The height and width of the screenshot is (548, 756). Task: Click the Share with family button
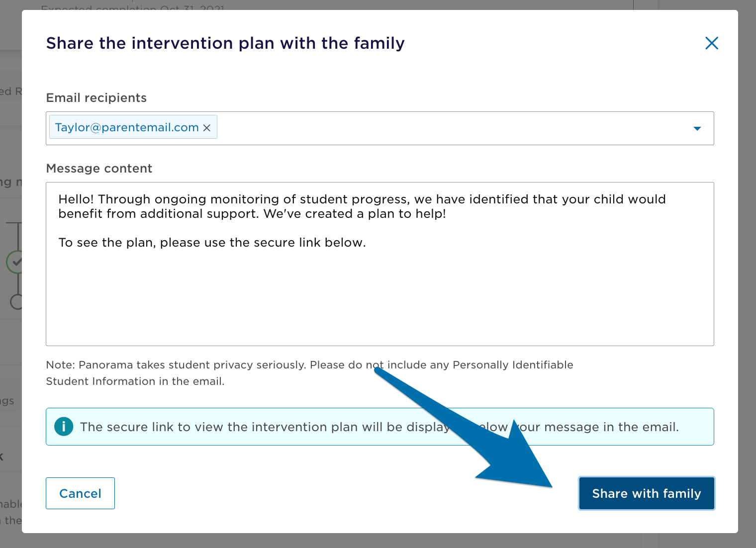(646, 493)
